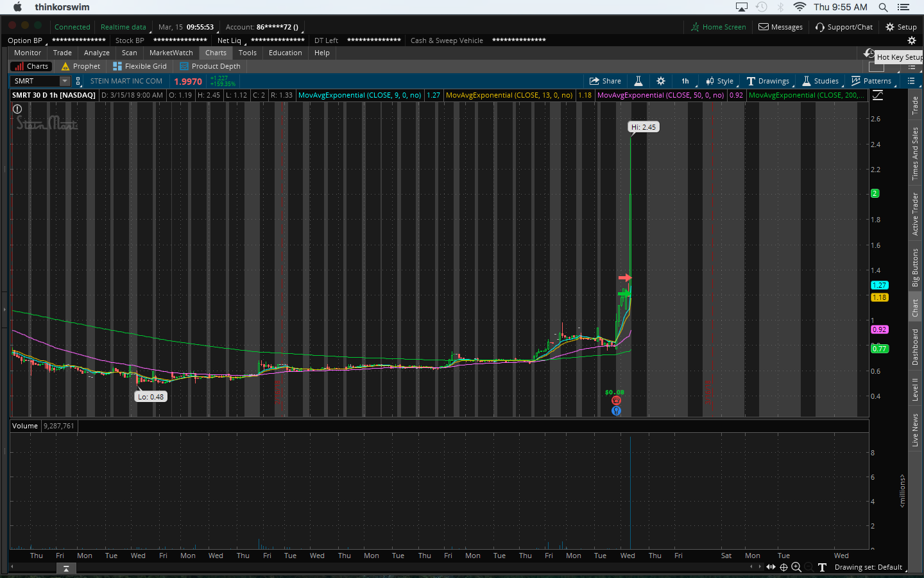Open the Edit Studies flask icon
The height and width of the screenshot is (578, 924).
(638, 81)
